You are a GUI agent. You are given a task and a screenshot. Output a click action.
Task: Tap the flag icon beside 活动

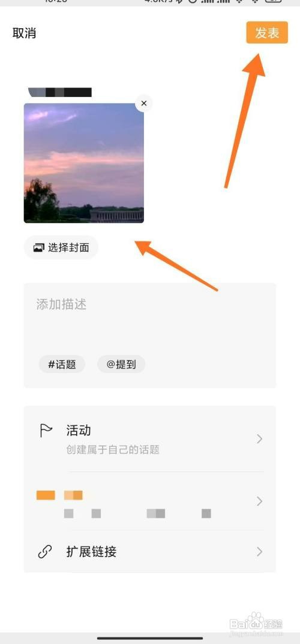(46, 430)
